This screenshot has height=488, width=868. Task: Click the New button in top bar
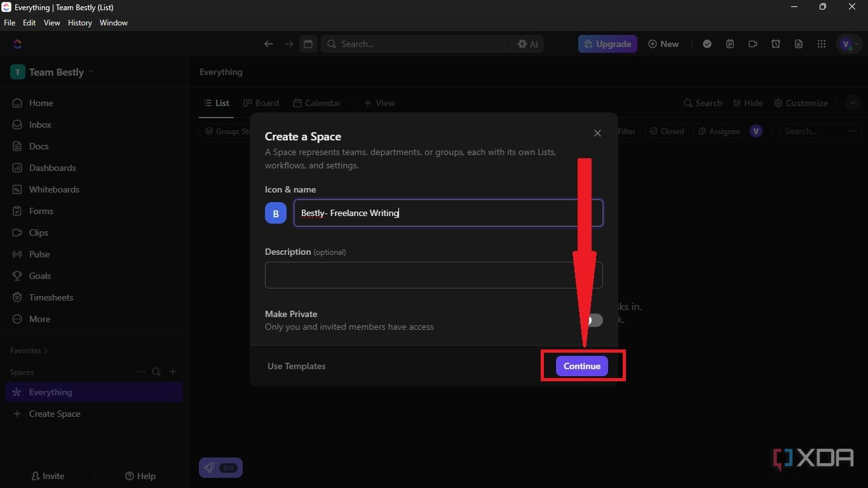point(663,44)
